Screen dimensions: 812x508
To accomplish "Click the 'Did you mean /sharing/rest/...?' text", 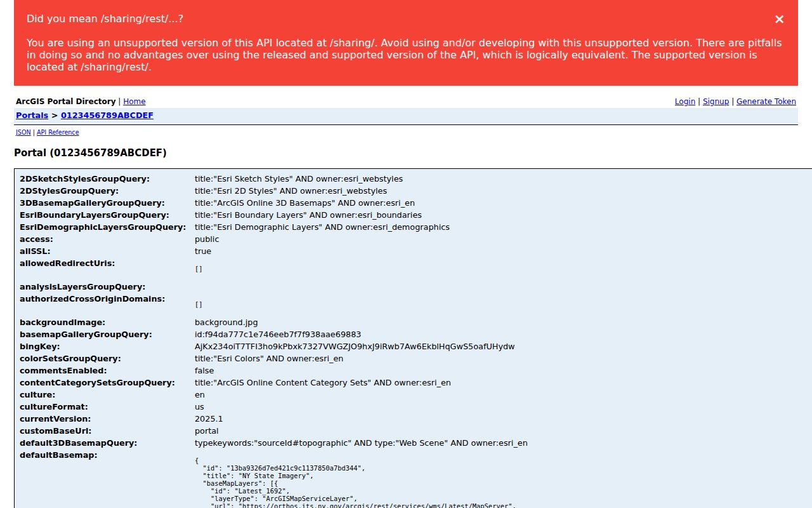I will click(105, 19).
